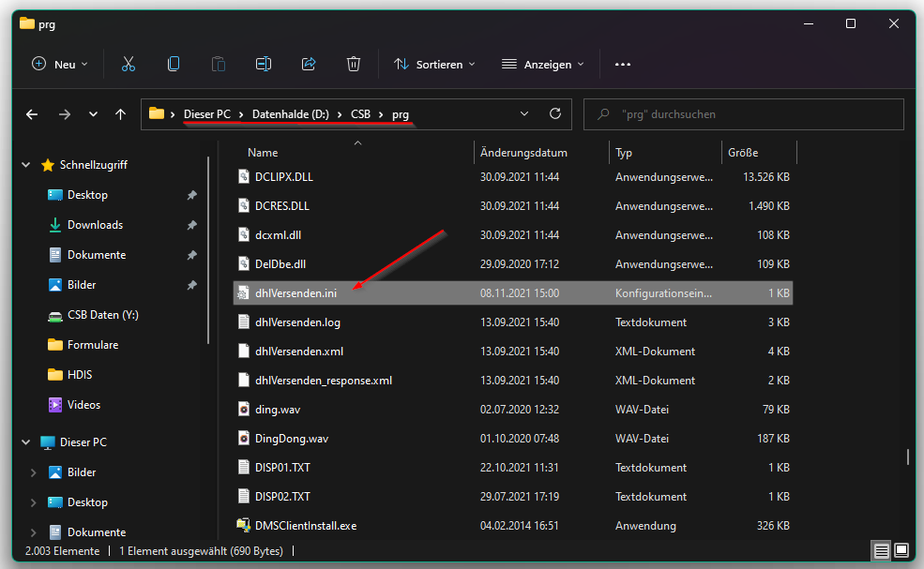Click the Delete trash can icon
Screen dimensions: 924x569
pos(354,64)
